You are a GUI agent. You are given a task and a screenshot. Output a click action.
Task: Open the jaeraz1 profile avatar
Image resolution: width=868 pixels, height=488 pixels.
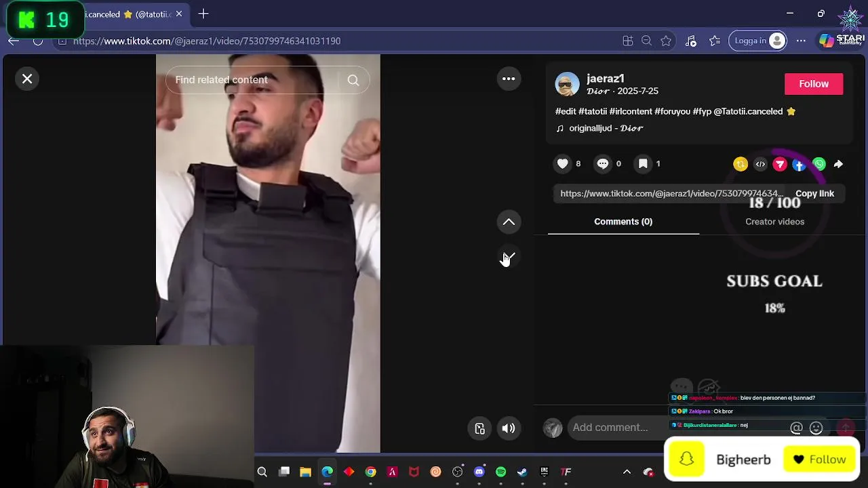point(568,84)
